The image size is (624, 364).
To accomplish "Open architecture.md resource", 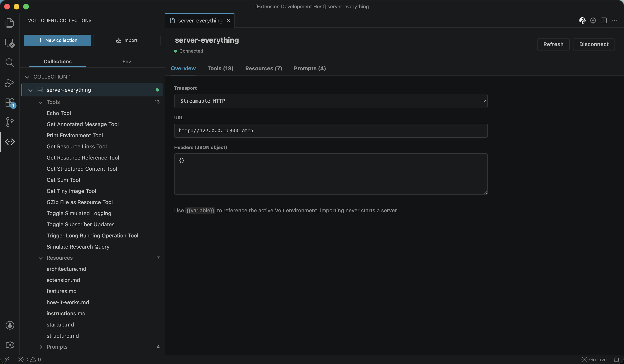I will point(66,269).
